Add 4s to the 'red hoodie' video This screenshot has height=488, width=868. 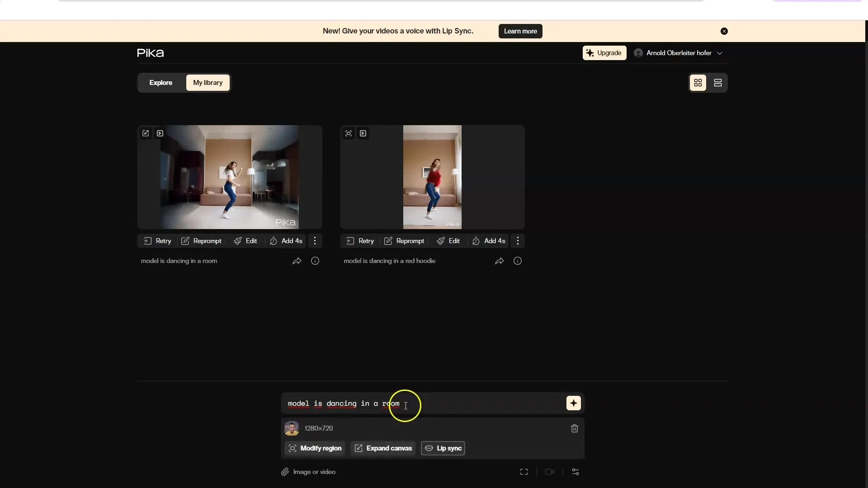click(489, 241)
